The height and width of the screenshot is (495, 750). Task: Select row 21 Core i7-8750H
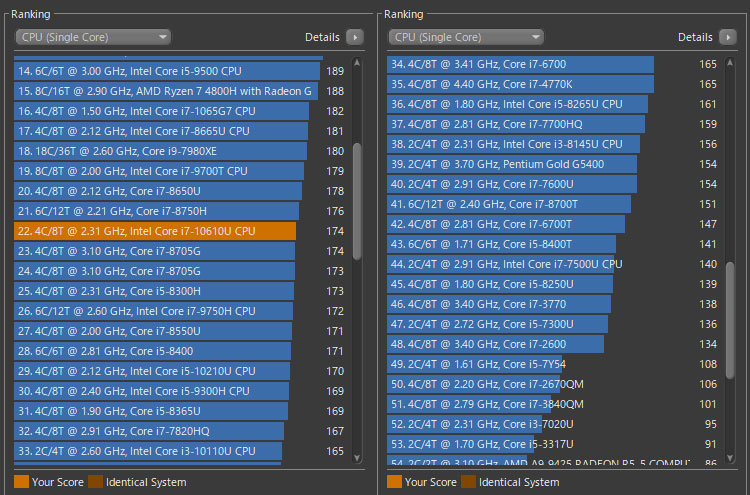179,211
